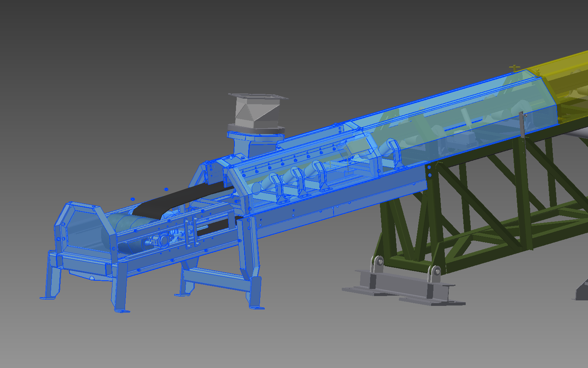Click the gray base at far right edge
This screenshot has width=588, height=368.
581,292
